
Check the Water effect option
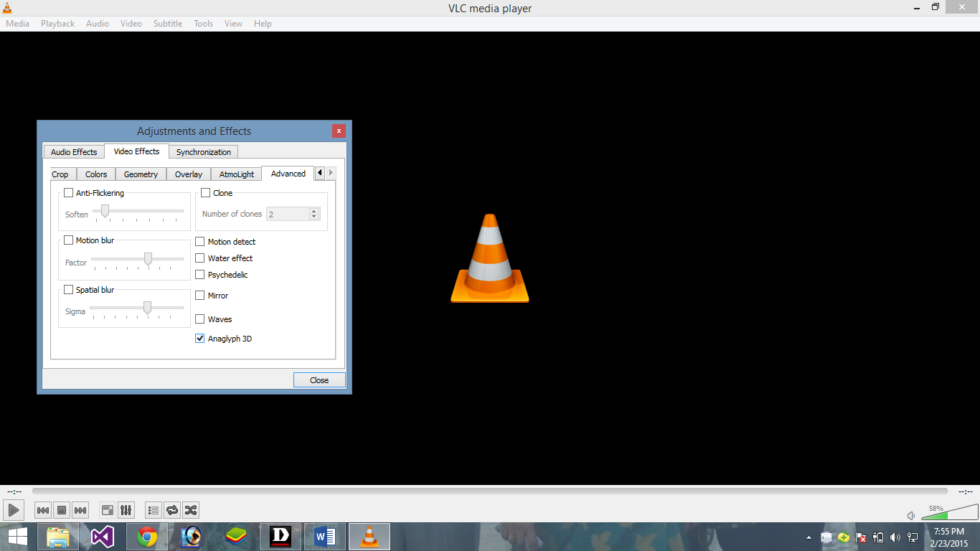(200, 258)
